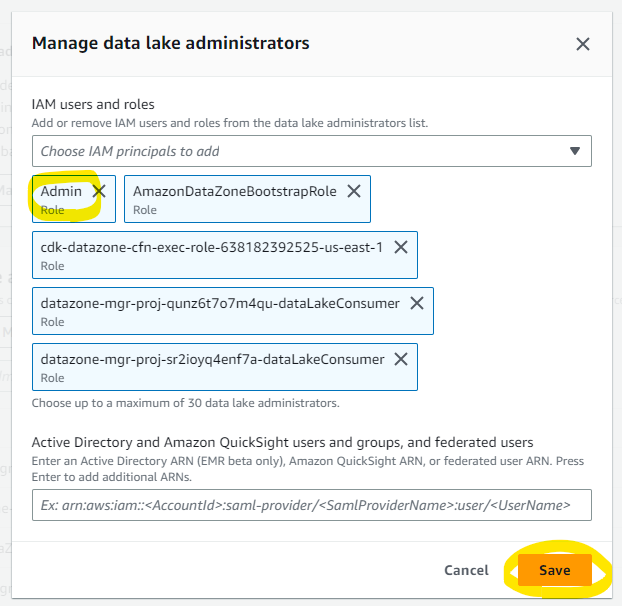Click the Active Directory and QuickSight heading
This screenshot has width=622, height=606.
point(282,442)
